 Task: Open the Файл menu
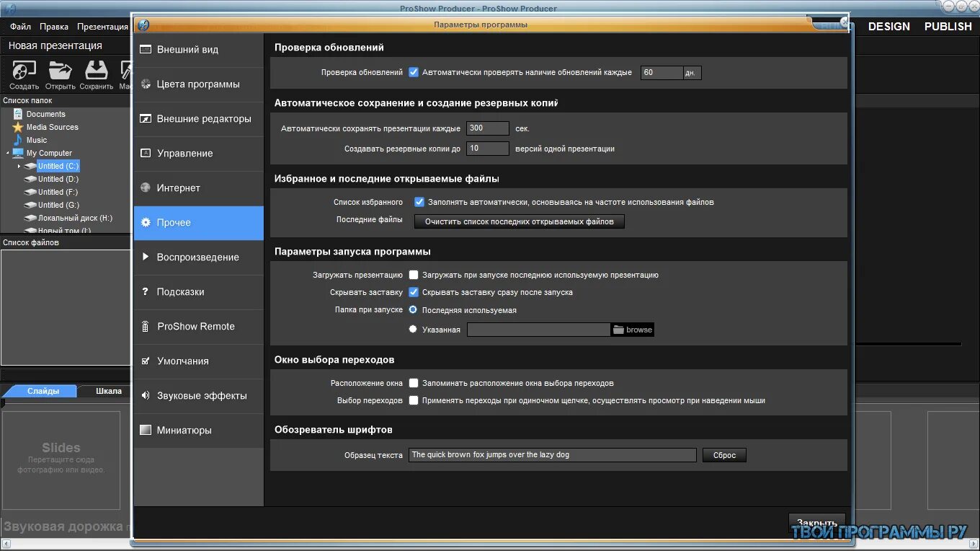[20, 27]
